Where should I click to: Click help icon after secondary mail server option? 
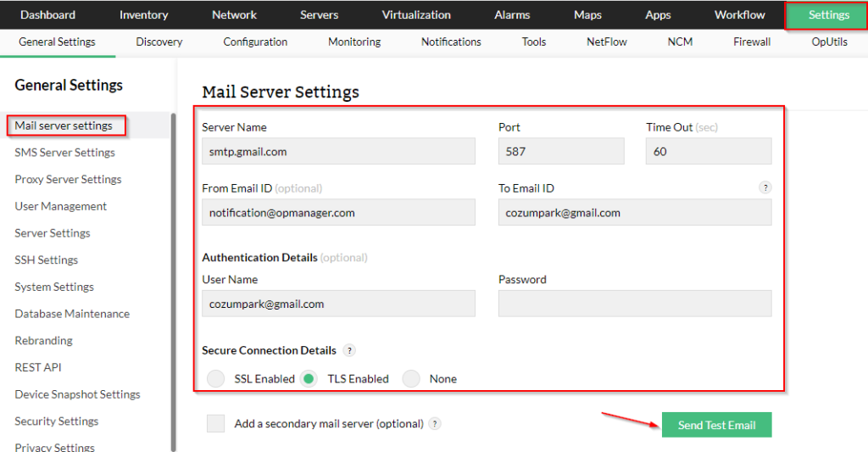click(435, 424)
